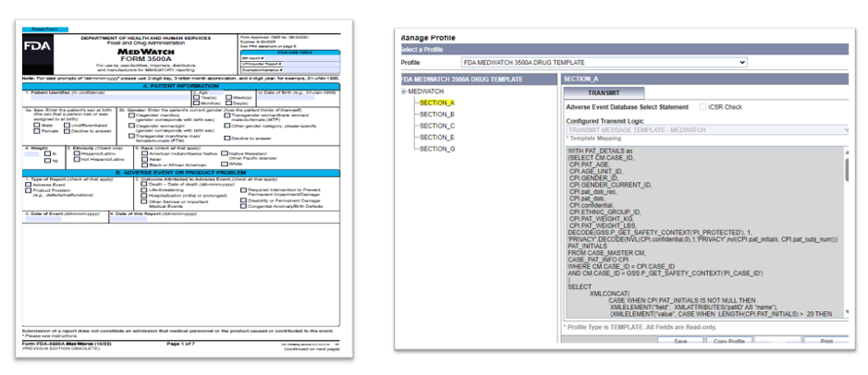Click the Print button in Manage Profile
Viewport: 868px width, 375px height.
point(826,341)
